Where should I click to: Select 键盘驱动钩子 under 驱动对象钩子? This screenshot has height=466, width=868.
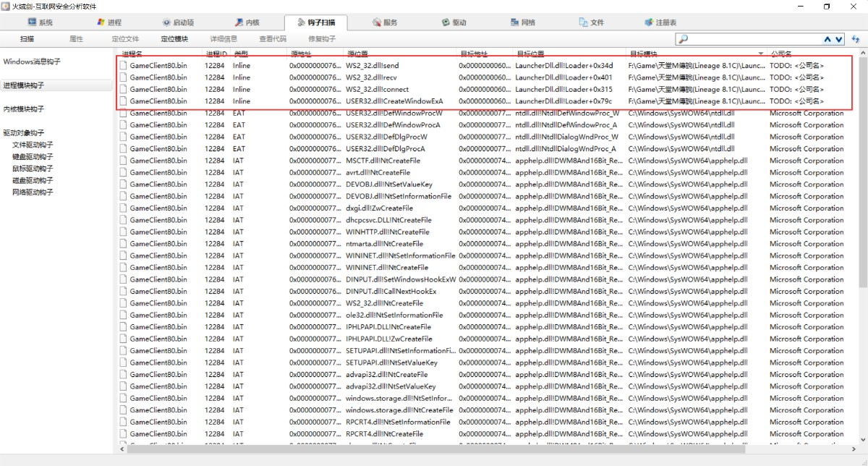(x=33, y=156)
